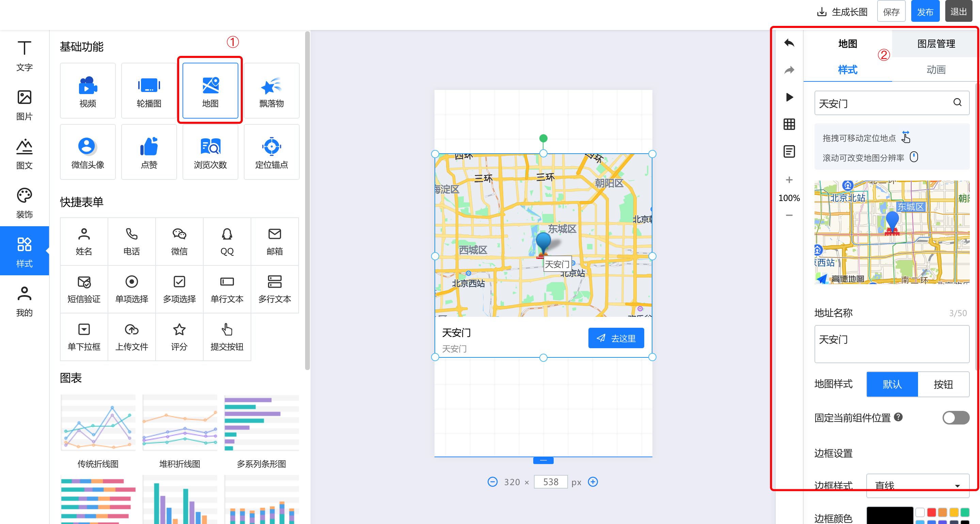The height and width of the screenshot is (524, 980).
Task: Click the search icon in address field
Action: click(x=957, y=102)
